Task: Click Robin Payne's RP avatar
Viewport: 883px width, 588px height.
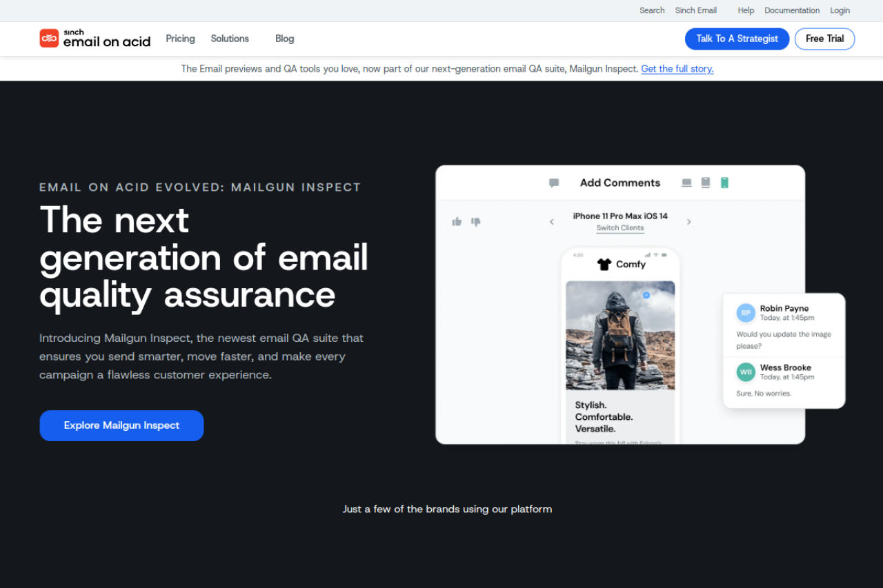Action: pyautogui.click(x=746, y=313)
